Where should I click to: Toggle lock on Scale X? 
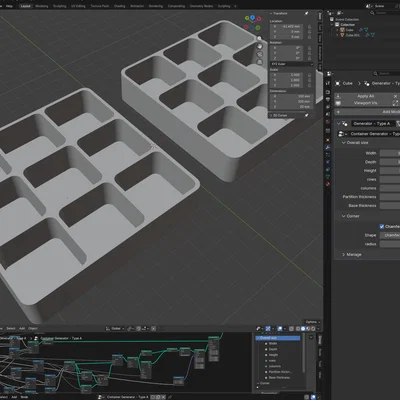click(x=309, y=75)
